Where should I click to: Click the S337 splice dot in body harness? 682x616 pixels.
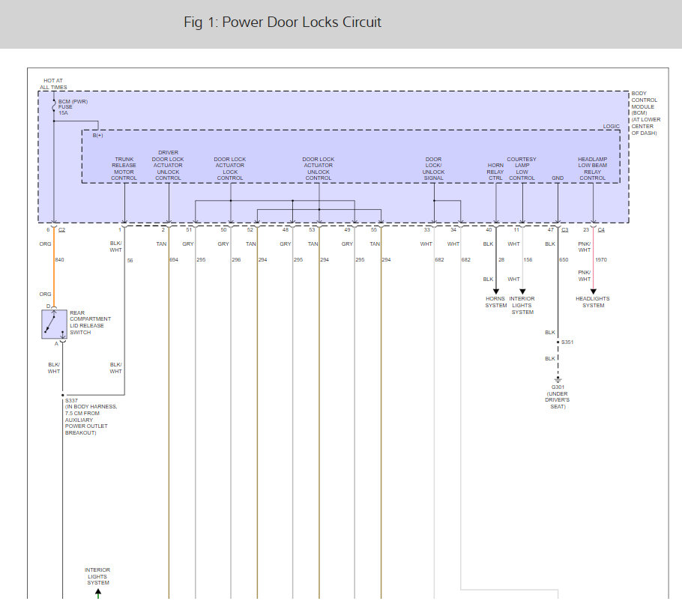(63, 395)
